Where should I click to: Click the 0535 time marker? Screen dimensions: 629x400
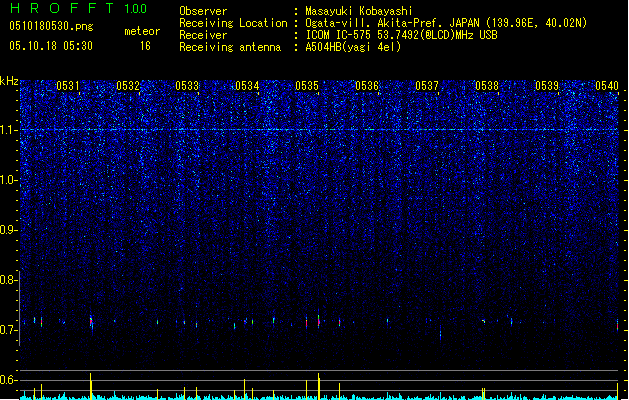pyautogui.click(x=307, y=86)
